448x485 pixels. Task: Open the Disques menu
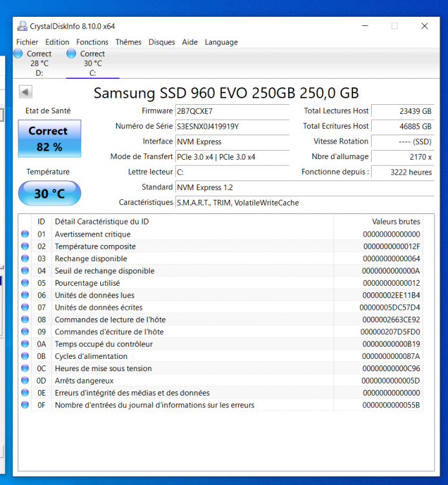tap(162, 42)
